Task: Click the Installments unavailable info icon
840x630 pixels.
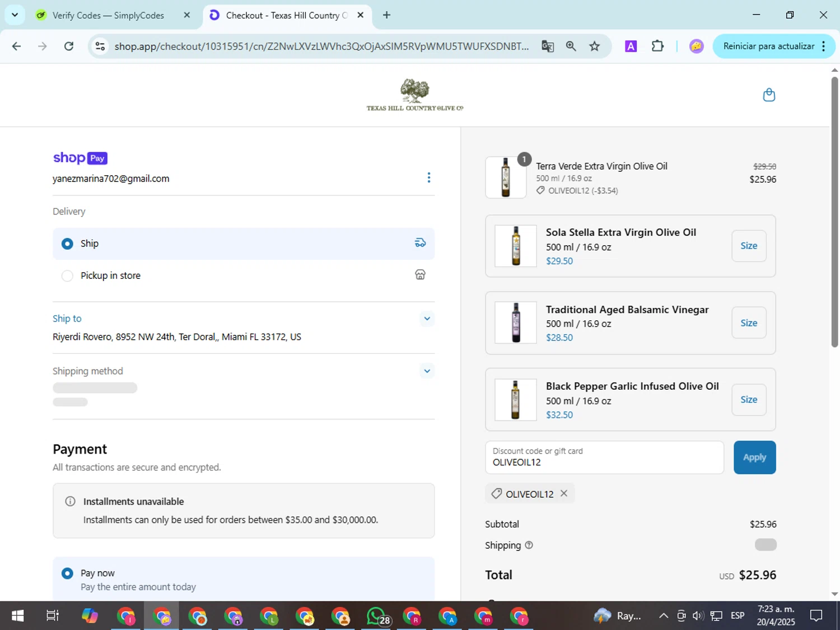Action: (70, 501)
